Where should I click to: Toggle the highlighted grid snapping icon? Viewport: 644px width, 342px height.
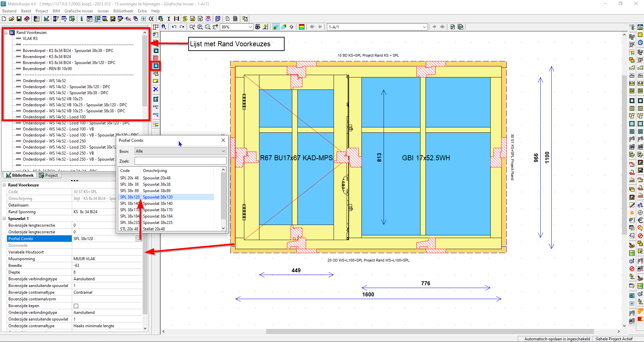(276, 27)
